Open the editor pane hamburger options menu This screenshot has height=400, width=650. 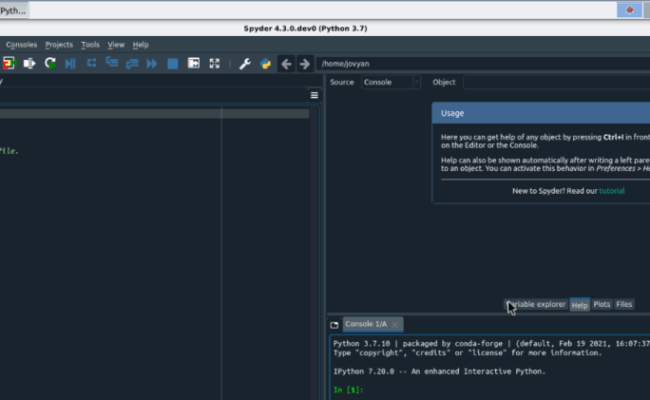[314, 95]
